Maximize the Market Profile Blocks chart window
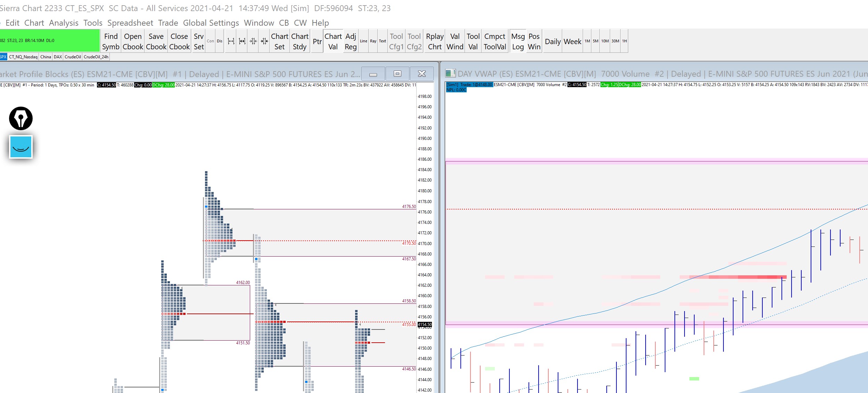Image resolution: width=868 pixels, height=393 pixels. pos(398,74)
